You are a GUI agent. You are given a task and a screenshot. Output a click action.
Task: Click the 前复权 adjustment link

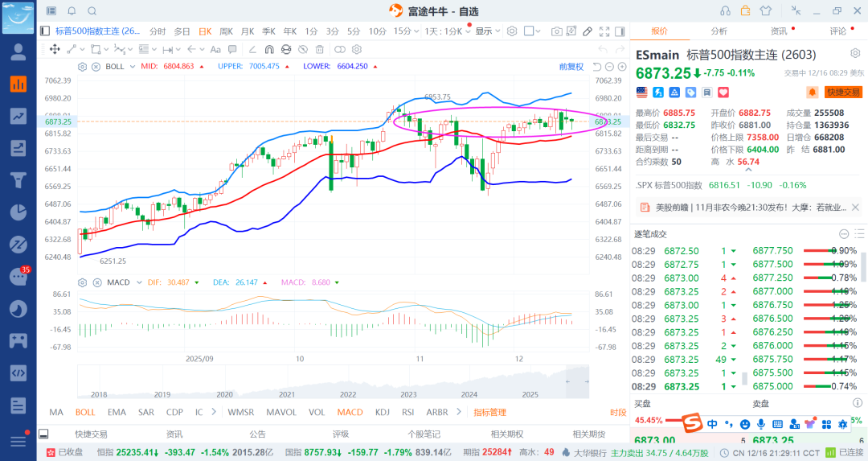(571, 67)
